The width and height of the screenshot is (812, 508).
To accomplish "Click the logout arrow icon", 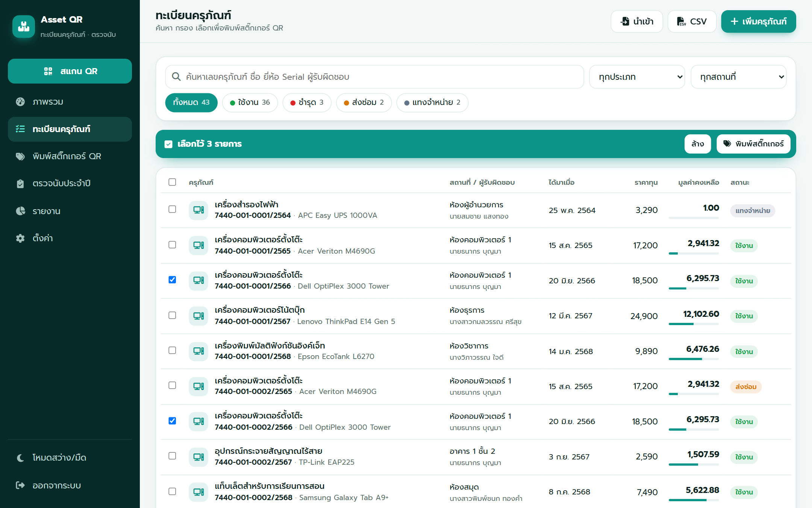I will click(x=20, y=485).
